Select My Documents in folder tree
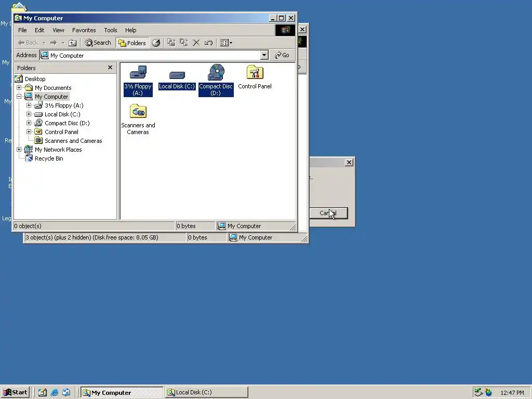The width and height of the screenshot is (532, 399). [53, 88]
